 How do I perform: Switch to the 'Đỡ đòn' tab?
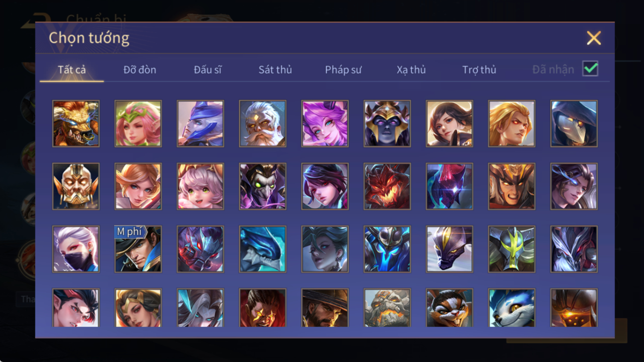pyautogui.click(x=140, y=70)
